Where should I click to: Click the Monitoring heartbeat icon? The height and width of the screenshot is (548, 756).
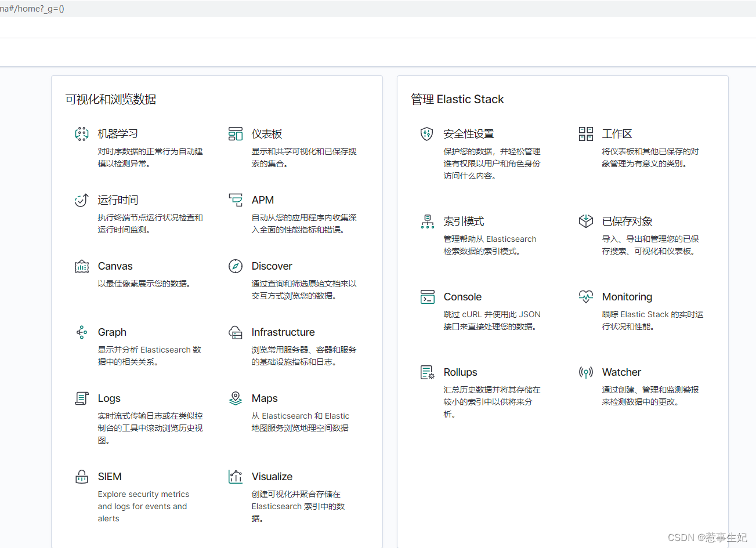tap(586, 297)
